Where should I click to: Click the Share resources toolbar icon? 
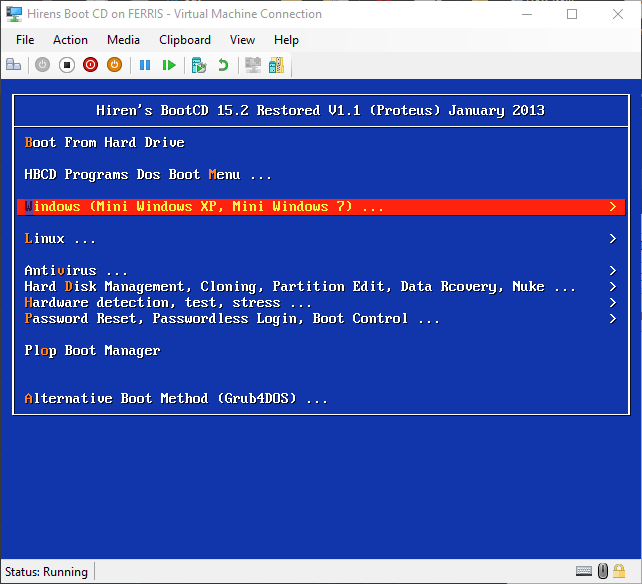276,65
